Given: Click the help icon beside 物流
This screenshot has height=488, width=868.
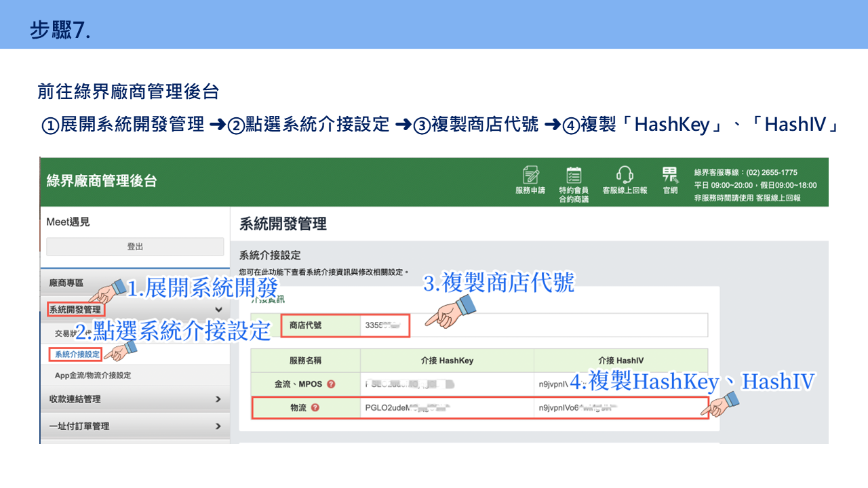Looking at the screenshot, I should coord(315,408).
